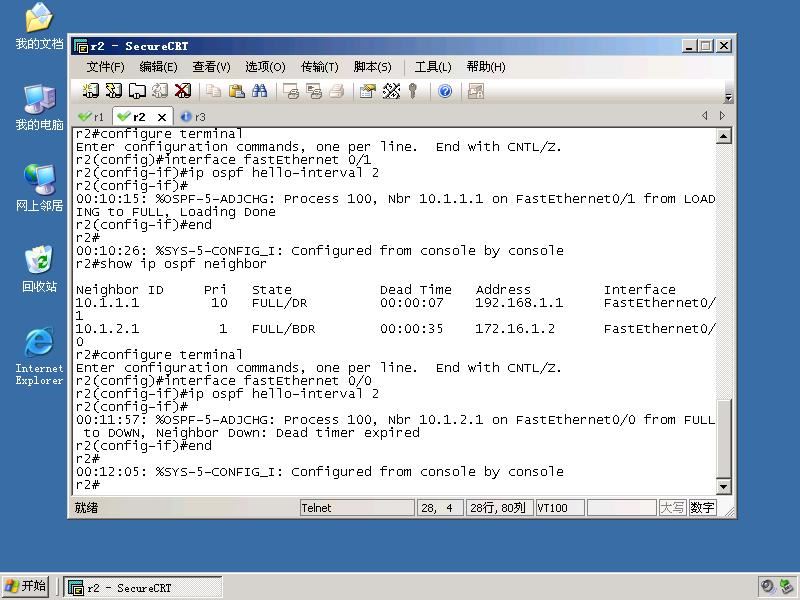Screen dimensions: 800x600
Task: Open 我的电脑 desktop icon
Action: (39, 108)
